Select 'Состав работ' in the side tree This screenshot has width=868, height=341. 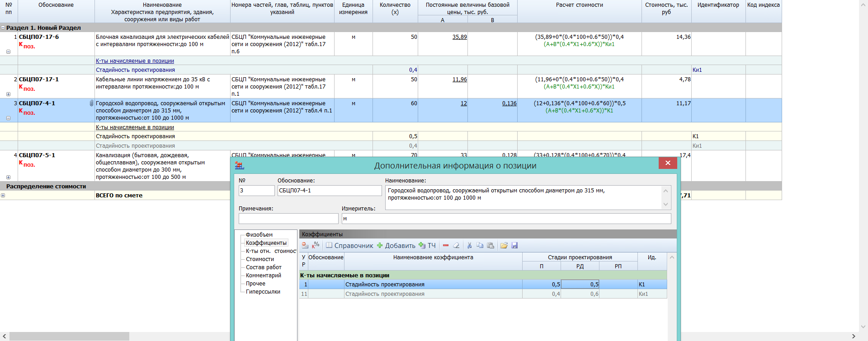[x=263, y=267]
